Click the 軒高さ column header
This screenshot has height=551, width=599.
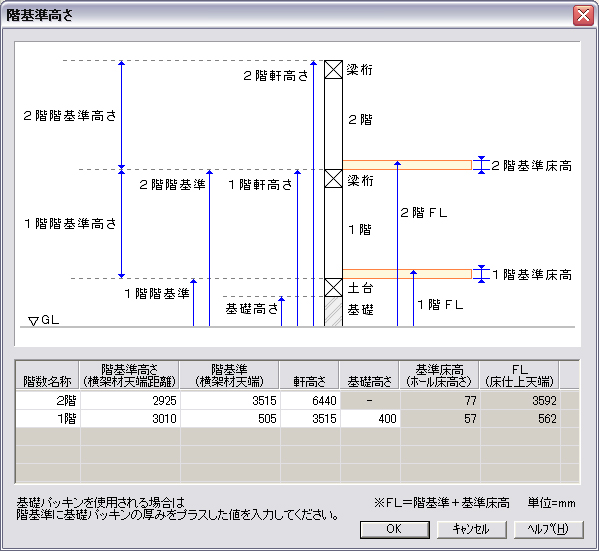309,375
